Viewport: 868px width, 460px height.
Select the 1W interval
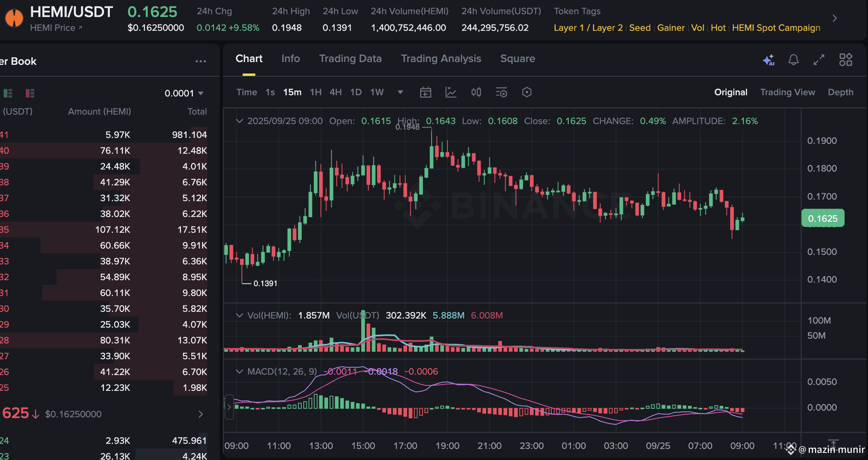click(377, 92)
